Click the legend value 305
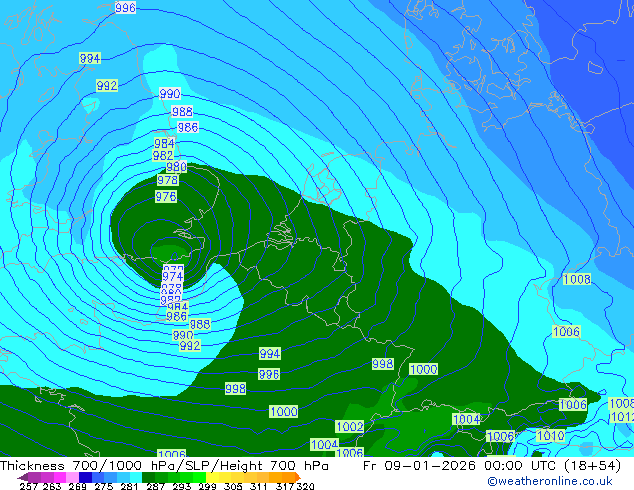Viewport: 634px width, 490px height. (233, 486)
